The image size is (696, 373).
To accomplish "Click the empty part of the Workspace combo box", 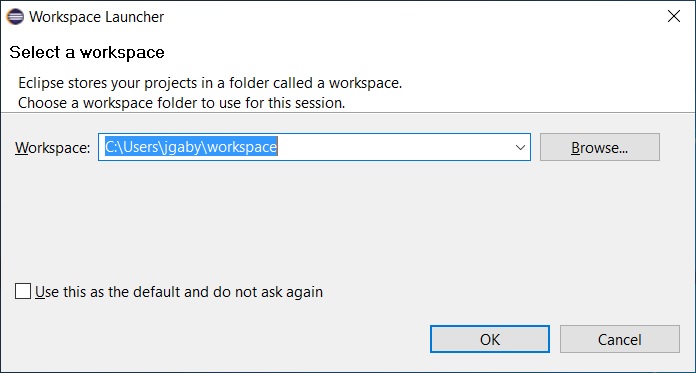I will (x=394, y=147).
